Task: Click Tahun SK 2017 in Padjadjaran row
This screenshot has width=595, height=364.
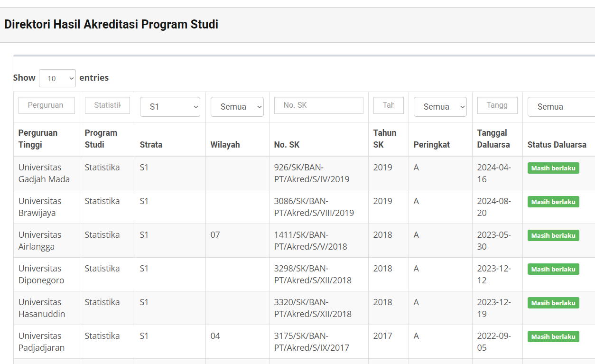Action: [383, 336]
